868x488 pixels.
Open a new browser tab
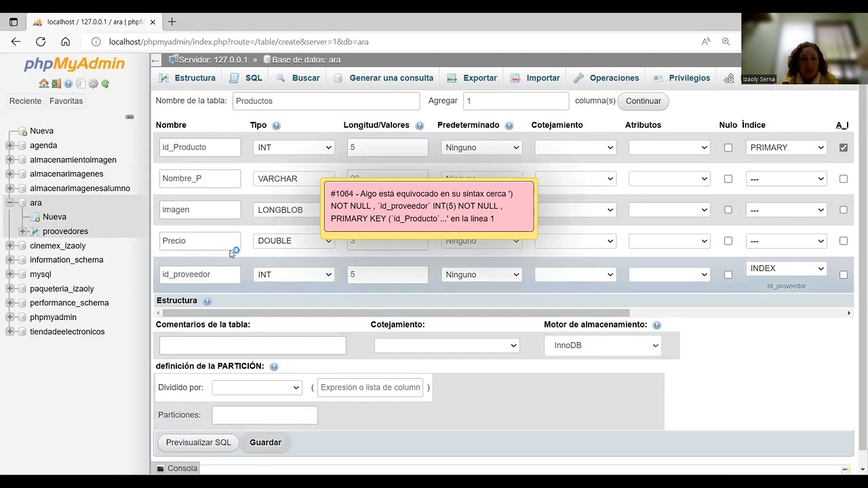pyautogui.click(x=172, y=22)
